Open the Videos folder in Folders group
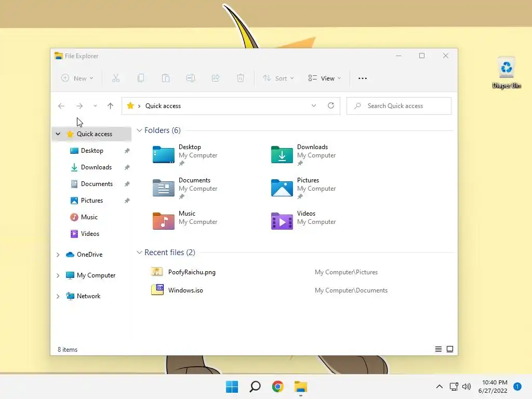 click(303, 220)
